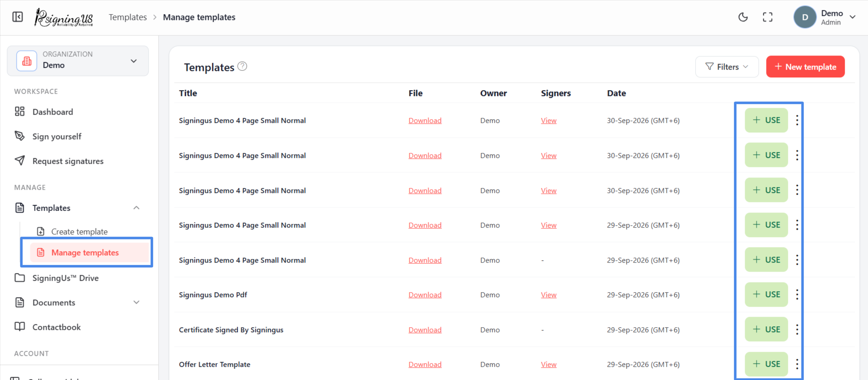Open the Organization Demo selector
The image size is (868, 380).
pos(78,61)
